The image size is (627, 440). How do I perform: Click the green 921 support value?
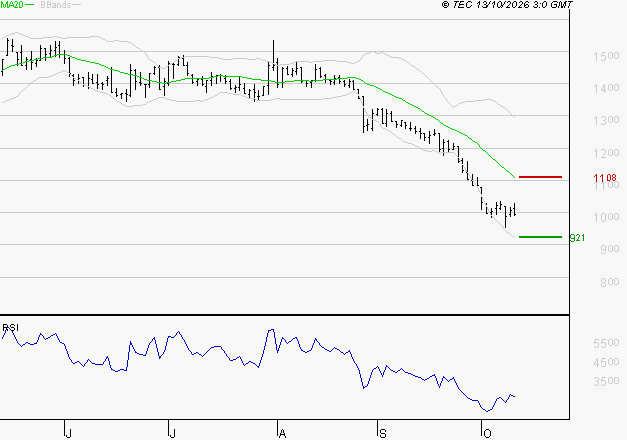tap(577, 238)
